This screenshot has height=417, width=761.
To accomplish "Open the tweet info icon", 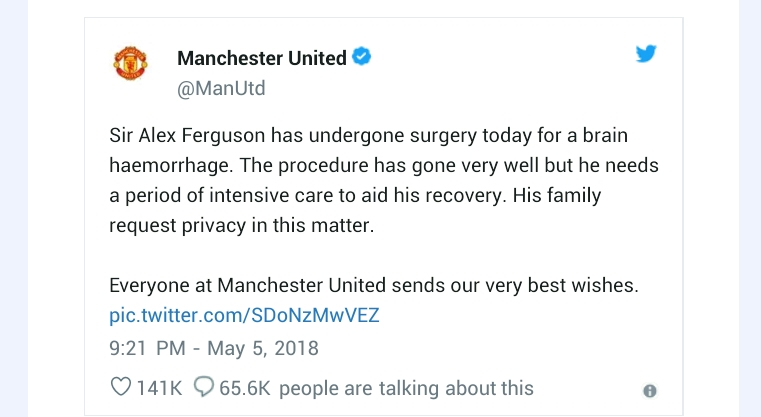I will [x=649, y=390].
